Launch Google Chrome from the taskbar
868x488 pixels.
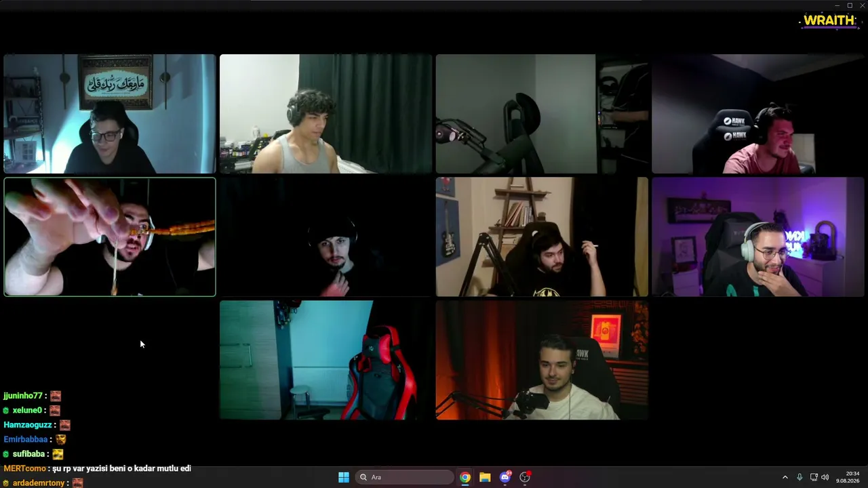[465, 477]
